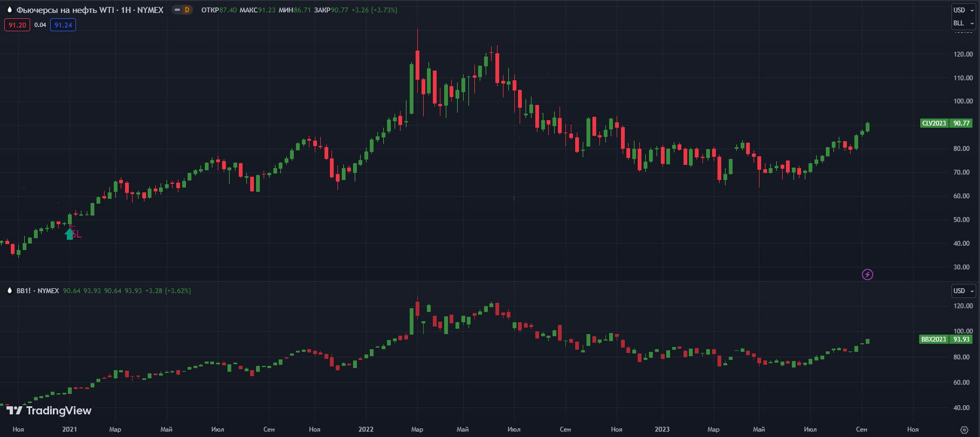Click 60.00 on the upper price scale
Image resolution: width=980 pixels, height=437 pixels.
click(x=962, y=196)
